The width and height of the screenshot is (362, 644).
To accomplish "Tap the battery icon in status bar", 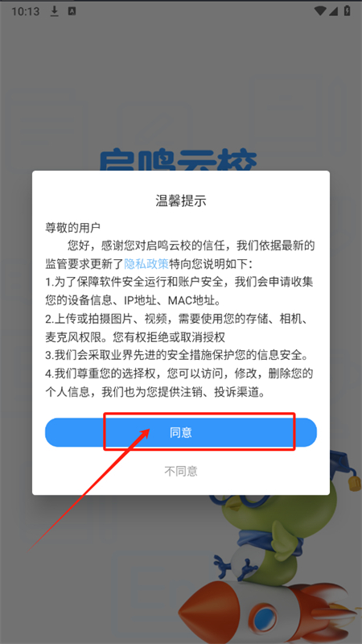I will coord(348,11).
